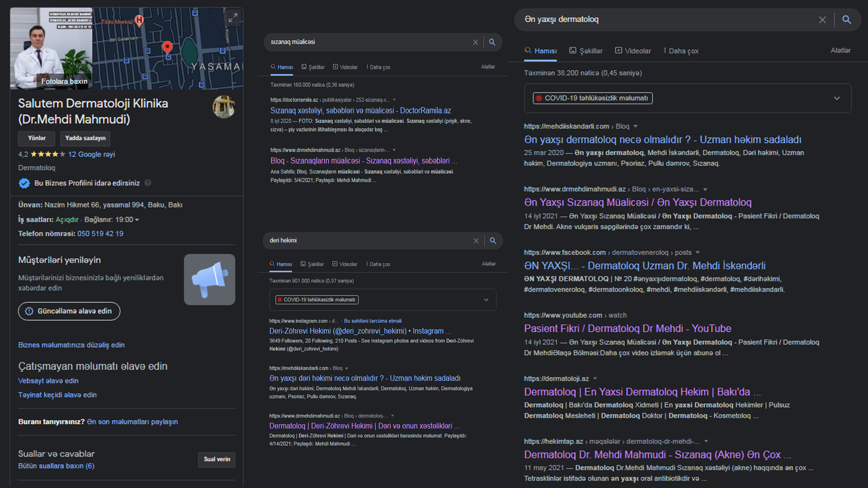Open Ən son məlumatları paylaşın link
The width and height of the screenshot is (868, 488).
132,422
